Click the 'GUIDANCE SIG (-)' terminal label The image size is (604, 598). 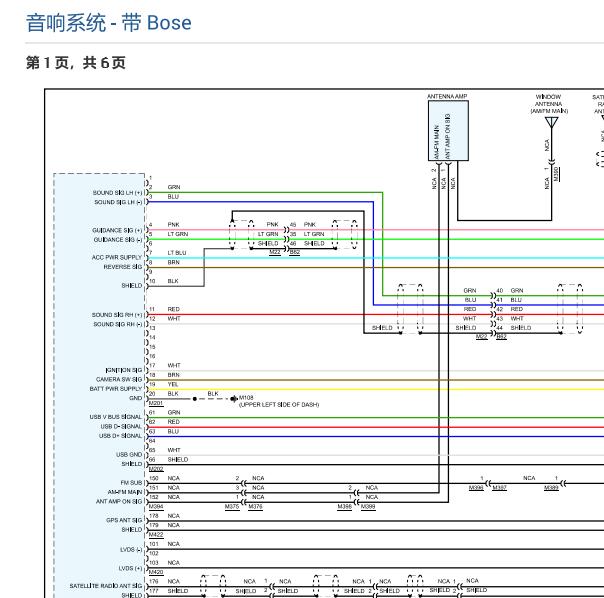click(x=118, y=240)
